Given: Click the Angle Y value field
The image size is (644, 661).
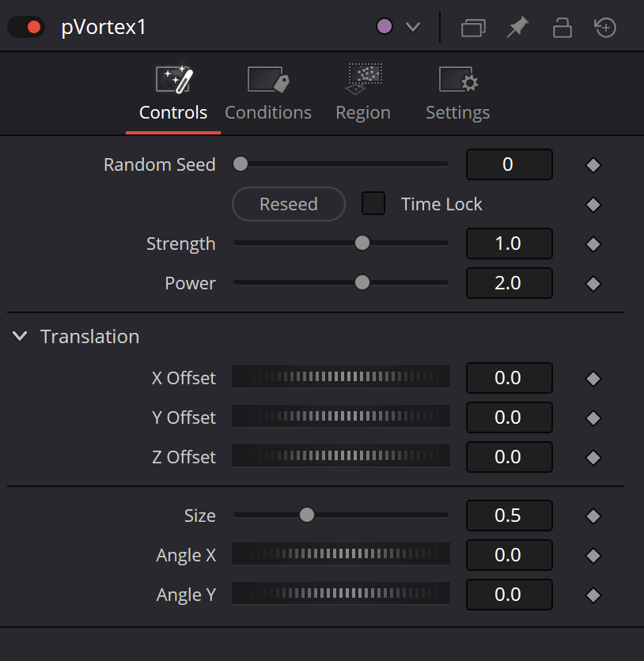Looking at the screenshot, I should click(509, 595).
